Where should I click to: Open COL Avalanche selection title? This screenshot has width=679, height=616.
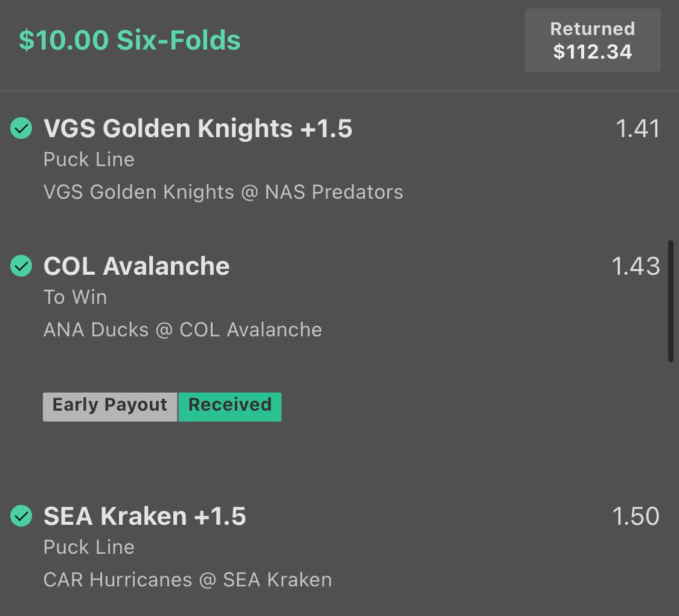click(x=137, y=266)
